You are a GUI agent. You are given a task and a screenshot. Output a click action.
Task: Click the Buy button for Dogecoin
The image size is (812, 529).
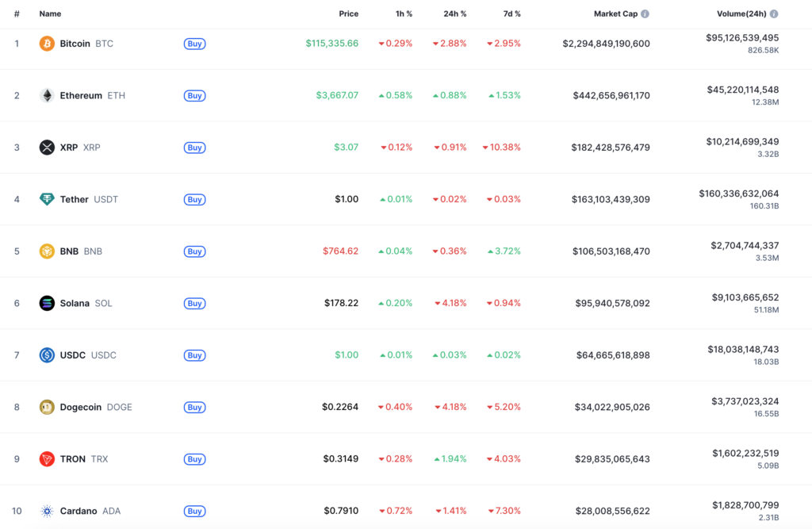coord(195,407)
